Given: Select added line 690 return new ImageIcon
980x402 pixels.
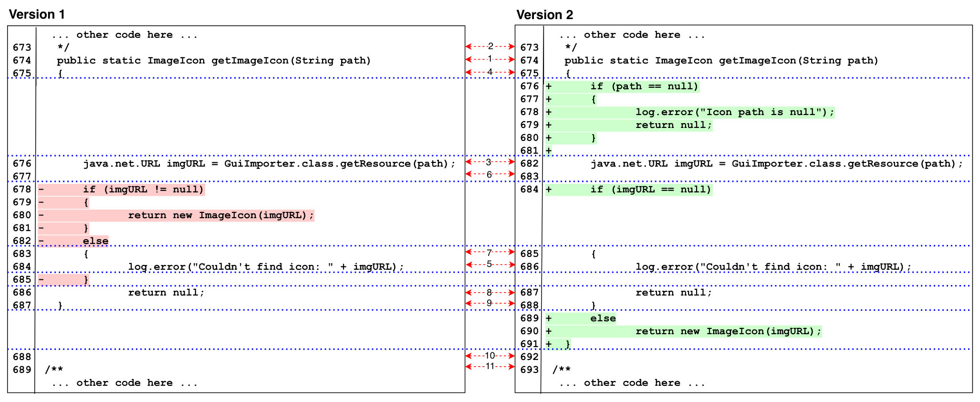Looking at the screenshot, I should coord(684,331).
